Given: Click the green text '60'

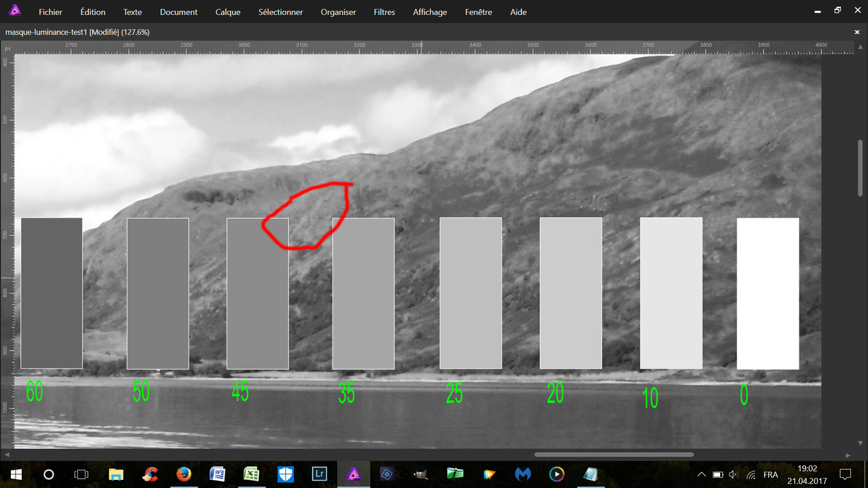Looking at the screenshot, I should (x=34, y=392).
